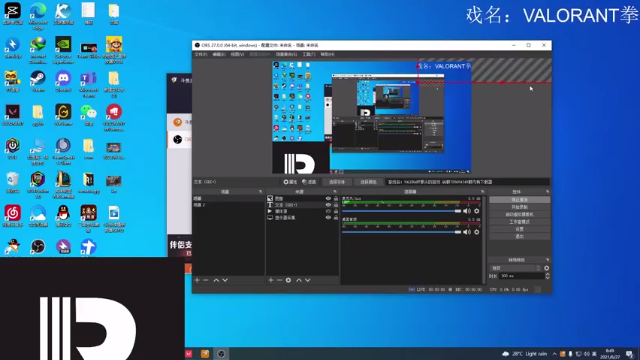Adjust the 桌面音频 volume slider
The image size is (640, 360).
tap(402, 232)
